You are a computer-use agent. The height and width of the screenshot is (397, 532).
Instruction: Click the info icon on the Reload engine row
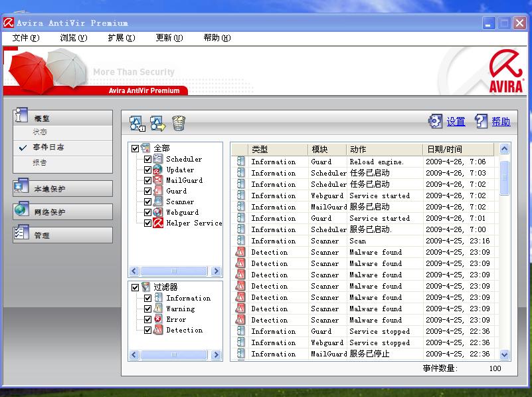240,162
